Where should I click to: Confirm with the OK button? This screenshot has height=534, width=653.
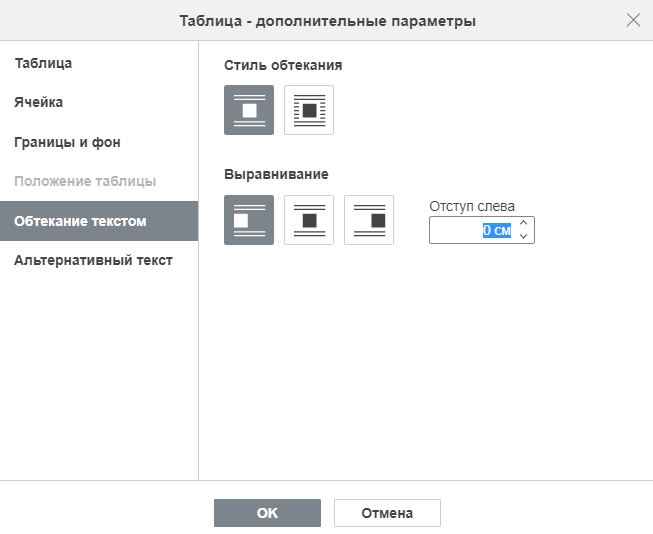pyautogui.click(x=267, y=513)
